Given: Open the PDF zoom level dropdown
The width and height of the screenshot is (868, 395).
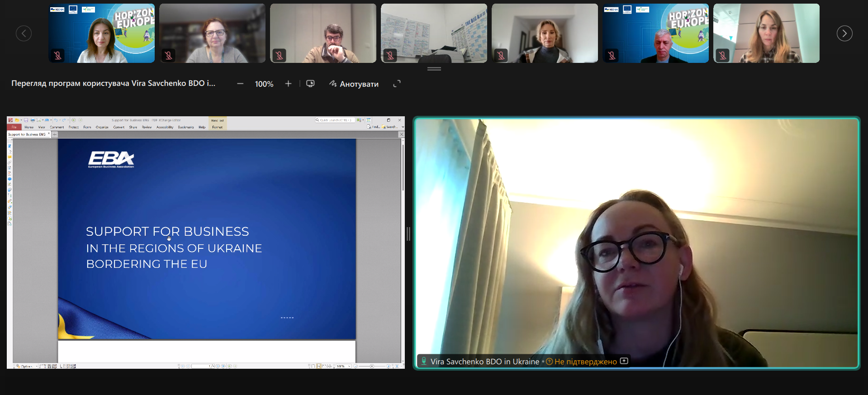Looking at the screenshot, I should [x=349, y=366].
